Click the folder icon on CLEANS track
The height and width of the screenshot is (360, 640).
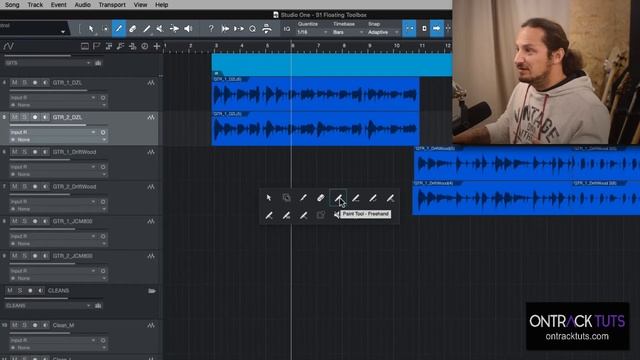[x=152, y=291]
